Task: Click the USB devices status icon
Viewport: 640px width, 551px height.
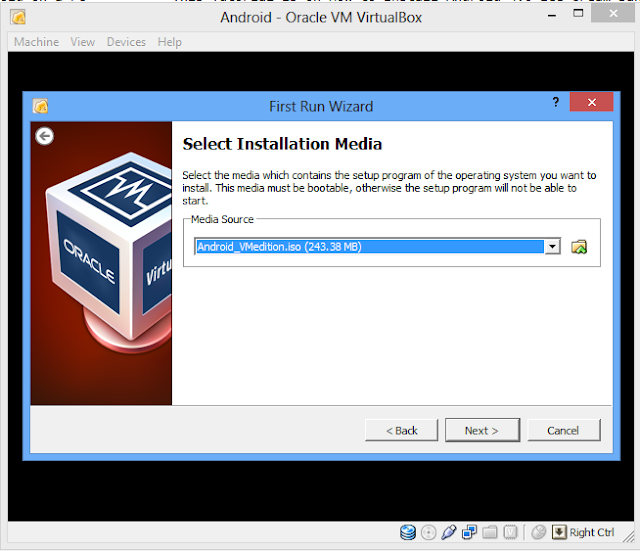Action: 448,532
